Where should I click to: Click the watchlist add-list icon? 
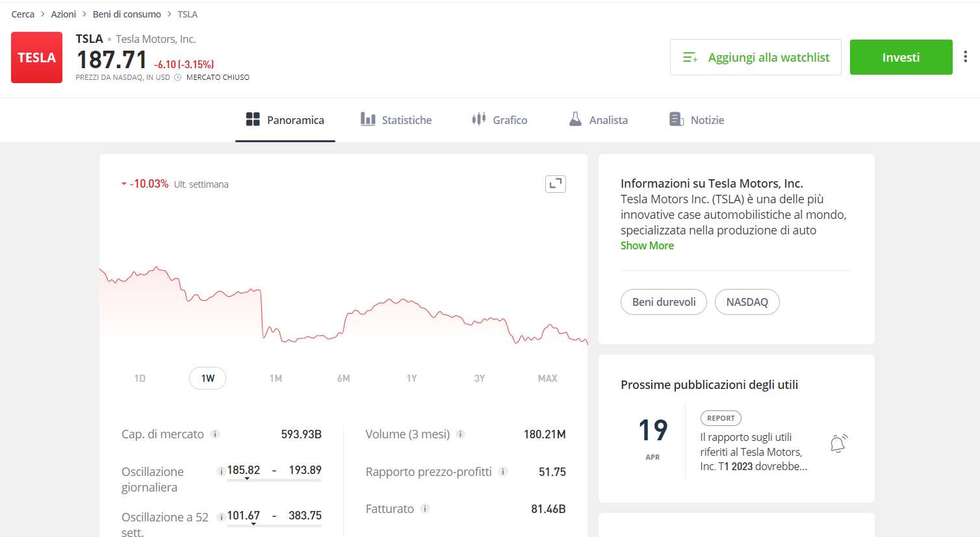click(690, 58)
